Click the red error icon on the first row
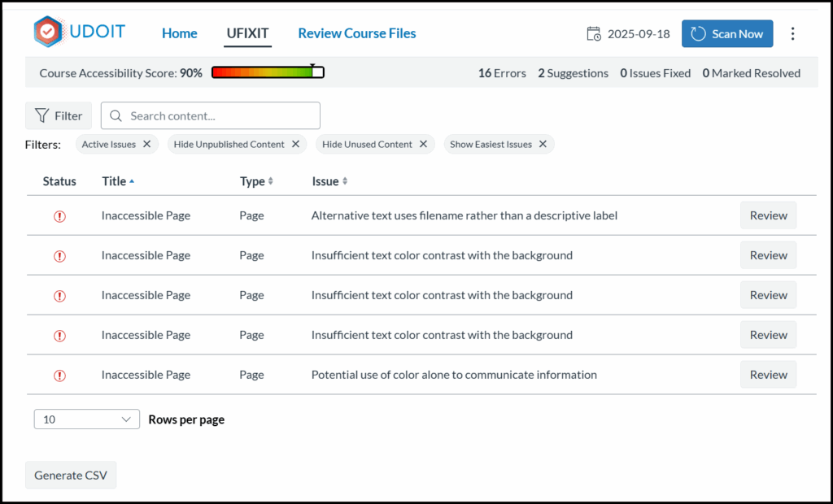 tap(59, 215)
